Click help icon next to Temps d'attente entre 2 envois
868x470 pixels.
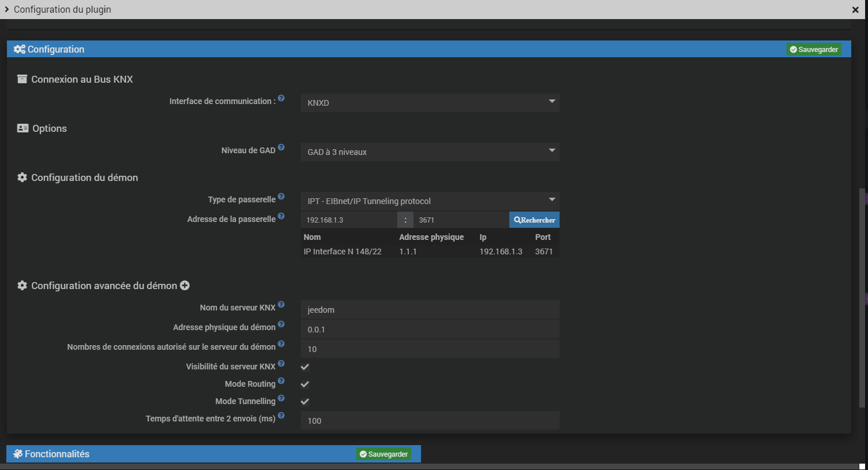[x=281, y=416]
